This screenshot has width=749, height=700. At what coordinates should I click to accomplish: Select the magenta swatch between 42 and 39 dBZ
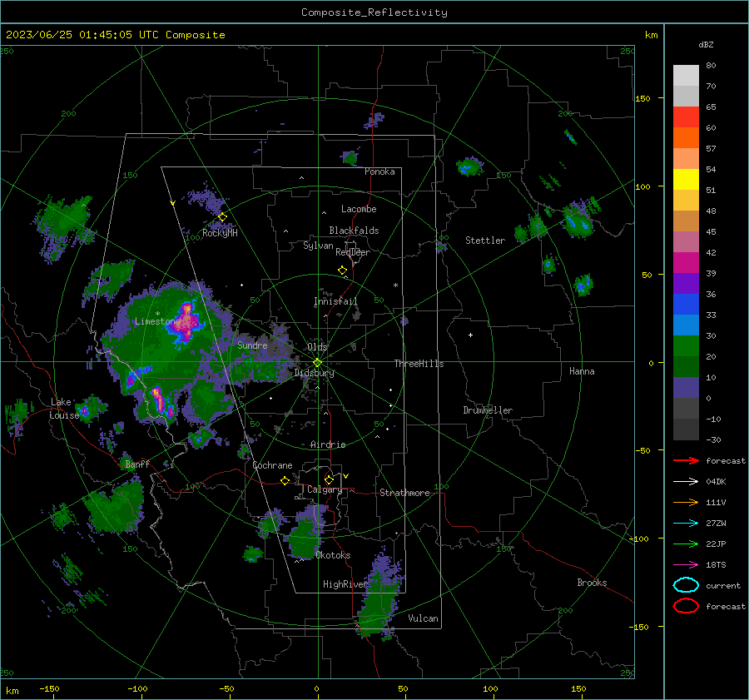[x=686, y=263]
